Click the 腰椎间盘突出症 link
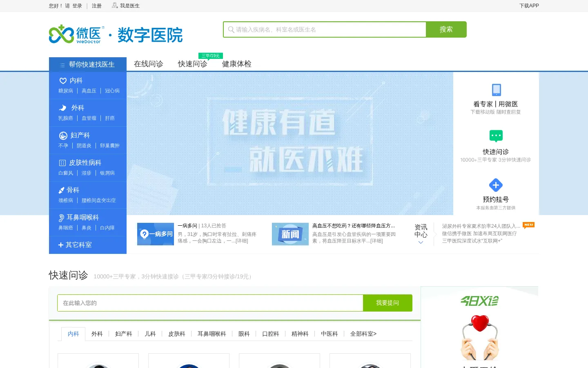588x368 pixels. coord(99,200)
